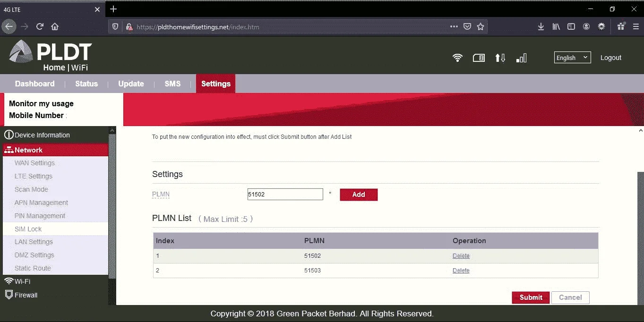This screenshot has width=644, height=322.
Task: Select the Settings tab
Action: click(215, 84)
